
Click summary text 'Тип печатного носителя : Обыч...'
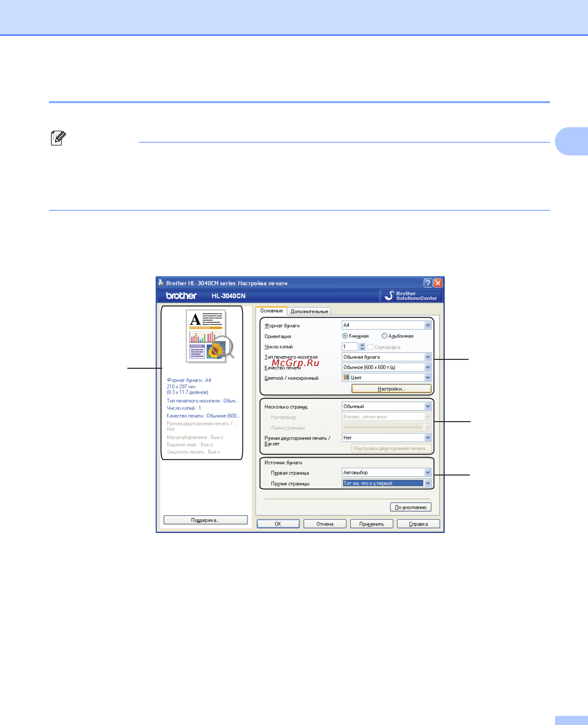[x=202, y=401]
